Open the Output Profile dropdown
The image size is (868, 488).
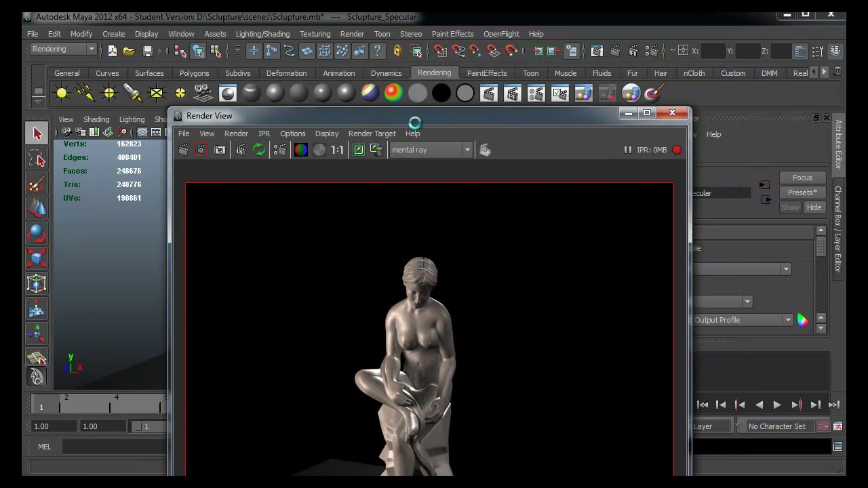[x=743, y=320]
